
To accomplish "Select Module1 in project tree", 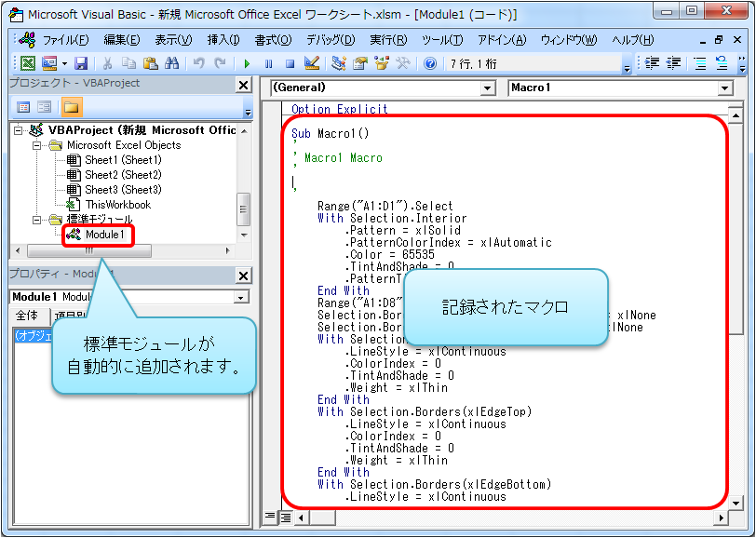I will pos(104,235).
